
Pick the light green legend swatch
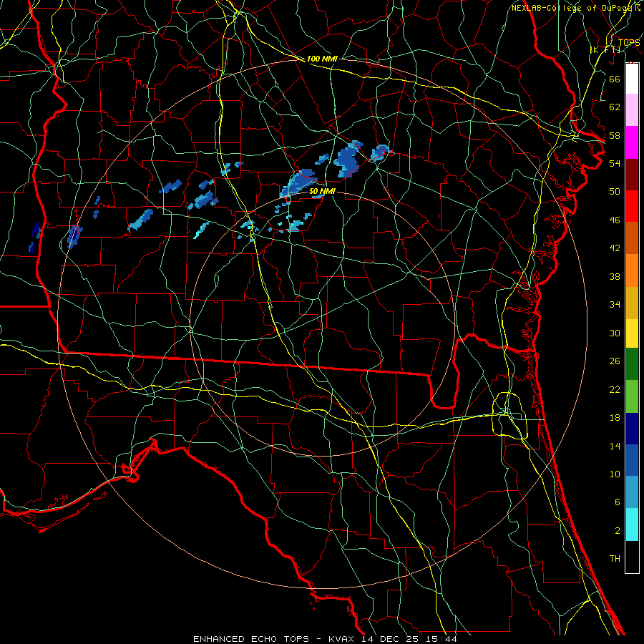[x=632, y=396]
